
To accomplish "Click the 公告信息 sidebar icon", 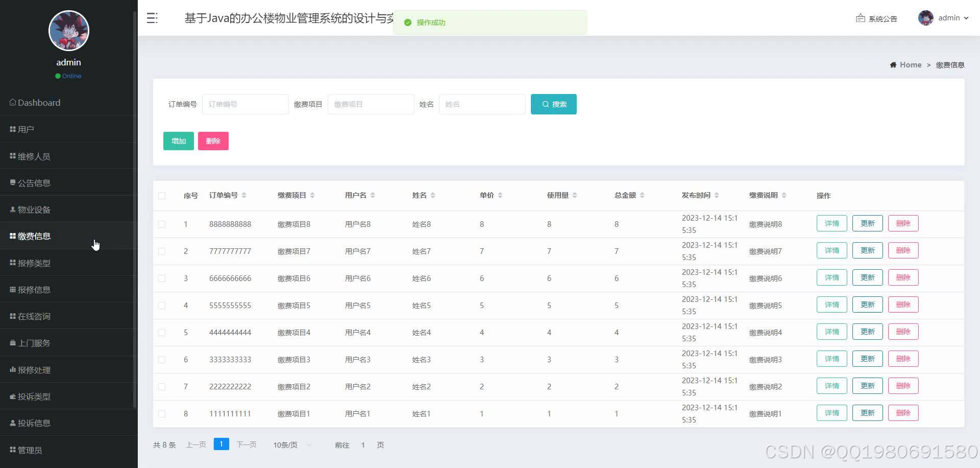I will point(12,182).
